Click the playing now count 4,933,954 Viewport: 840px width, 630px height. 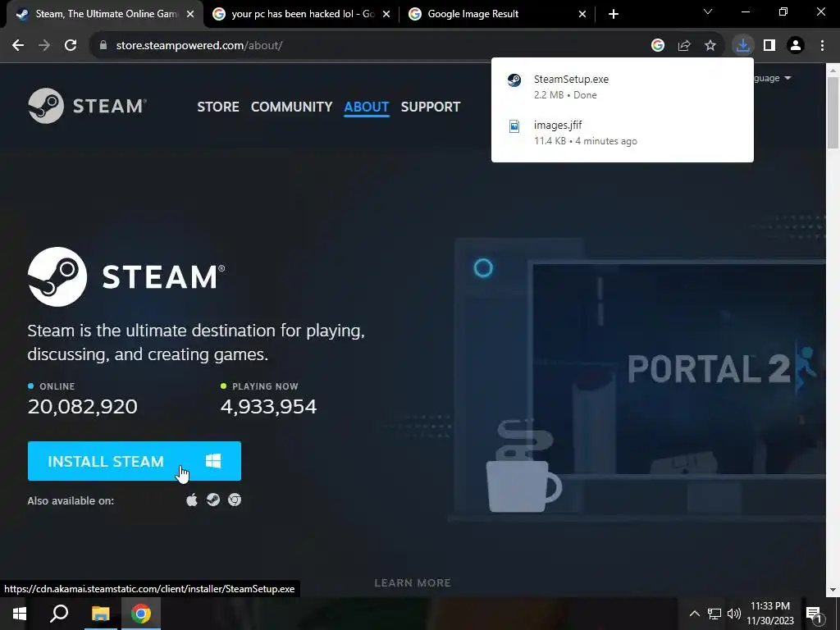click(x=268, y=407)
